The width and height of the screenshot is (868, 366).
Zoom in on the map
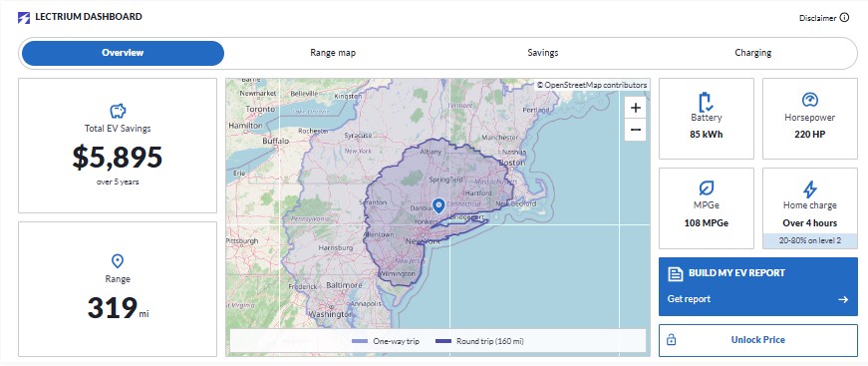tap(636, 108)
